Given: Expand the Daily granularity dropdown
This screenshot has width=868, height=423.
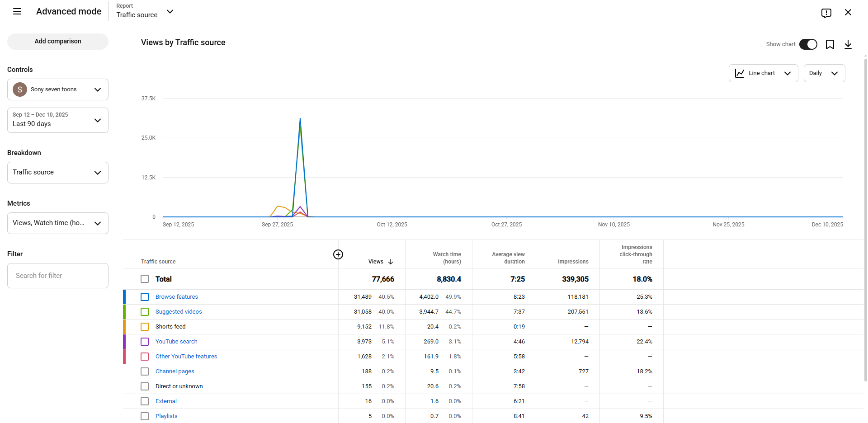Looking at the screenshot, I should (x=824, y=73).
